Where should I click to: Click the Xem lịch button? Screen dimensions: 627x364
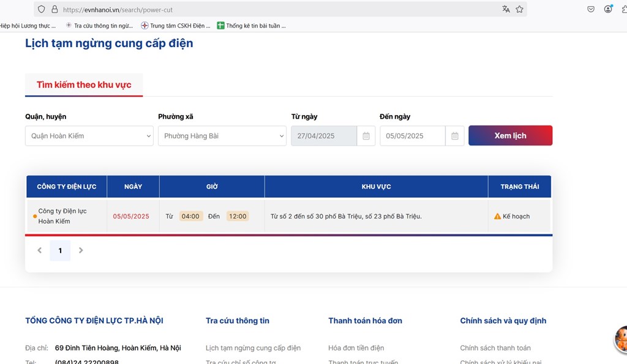(x=510, y=136)
